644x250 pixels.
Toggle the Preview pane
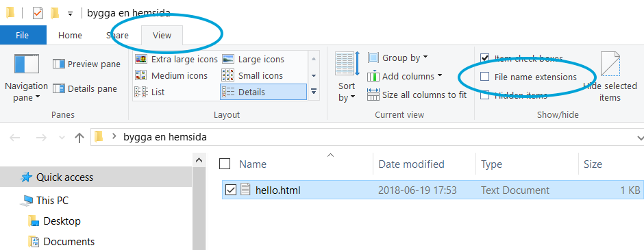[x=86, y=64]
